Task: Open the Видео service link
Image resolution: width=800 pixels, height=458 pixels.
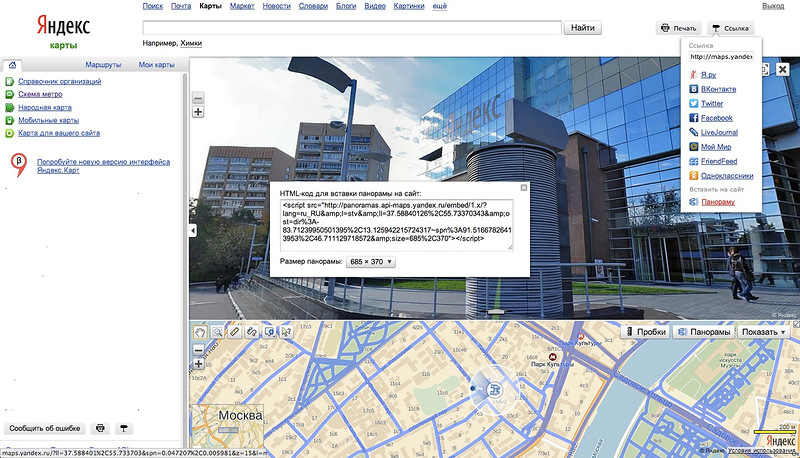Action: tap(375, 6)
